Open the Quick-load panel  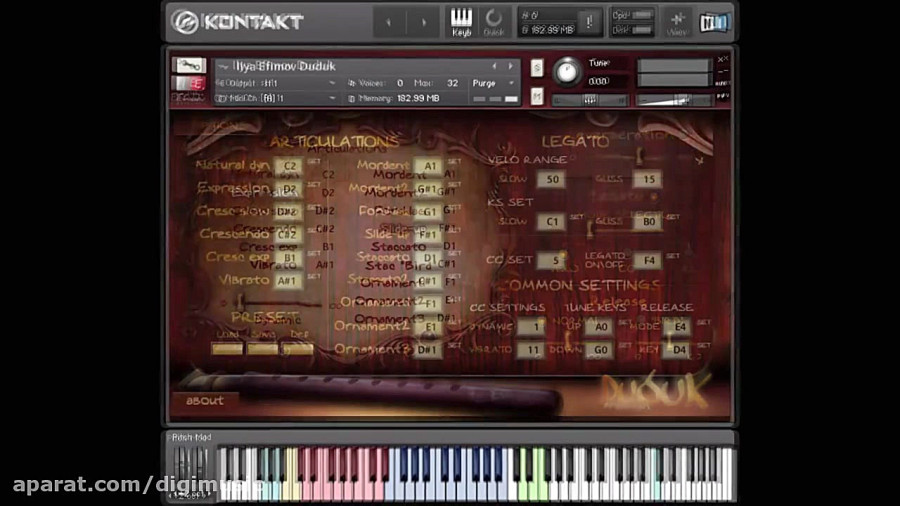(x=494, y=22)
